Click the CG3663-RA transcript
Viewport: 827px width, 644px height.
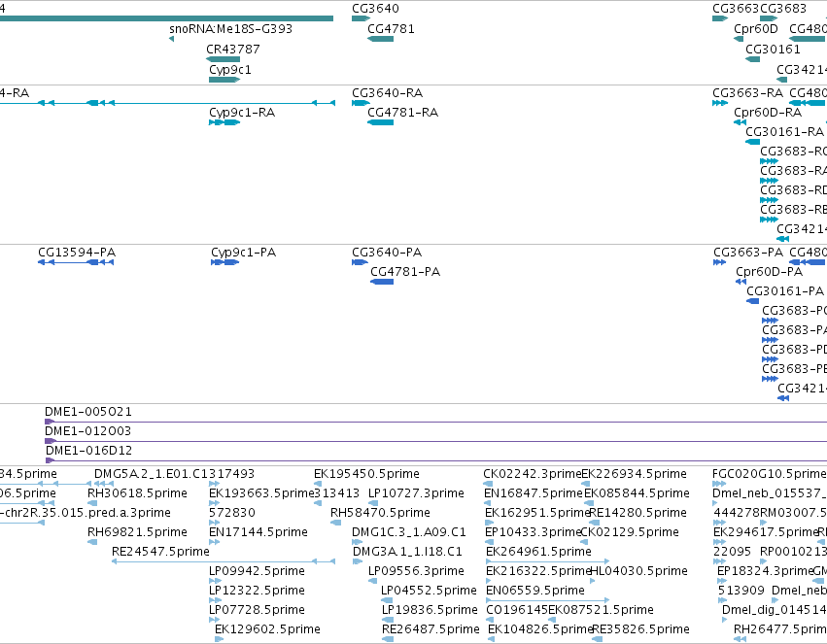(x=720, y=103)
